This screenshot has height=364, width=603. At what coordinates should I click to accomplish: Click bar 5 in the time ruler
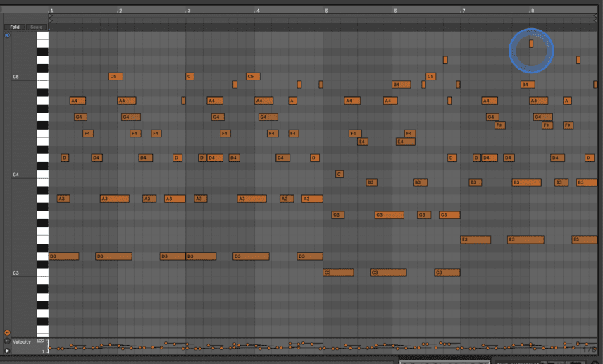[326, 11]
